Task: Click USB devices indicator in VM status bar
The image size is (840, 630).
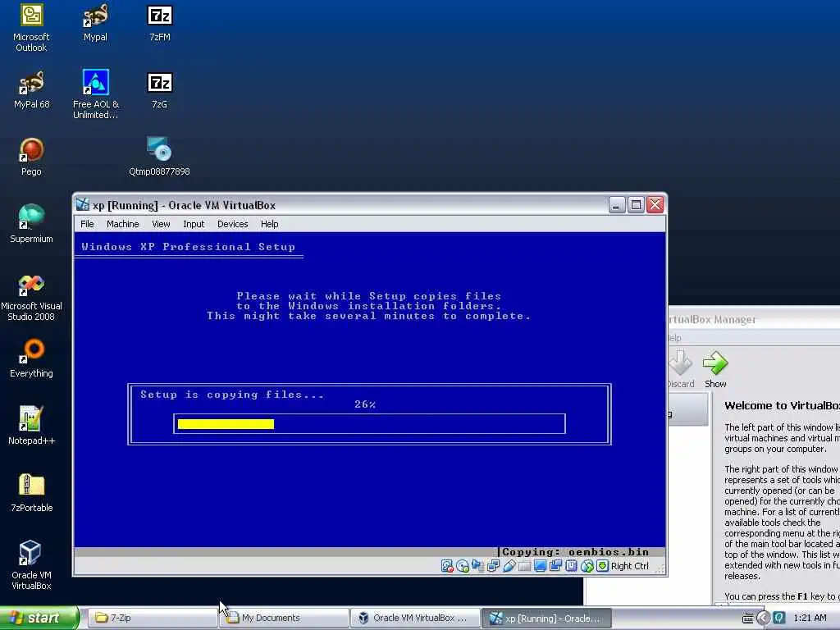Action: [509, 566]
